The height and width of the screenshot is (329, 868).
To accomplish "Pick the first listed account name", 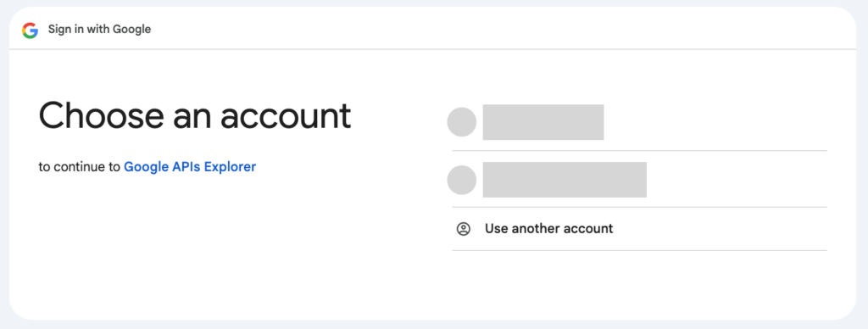I will (x=543, y=122).
